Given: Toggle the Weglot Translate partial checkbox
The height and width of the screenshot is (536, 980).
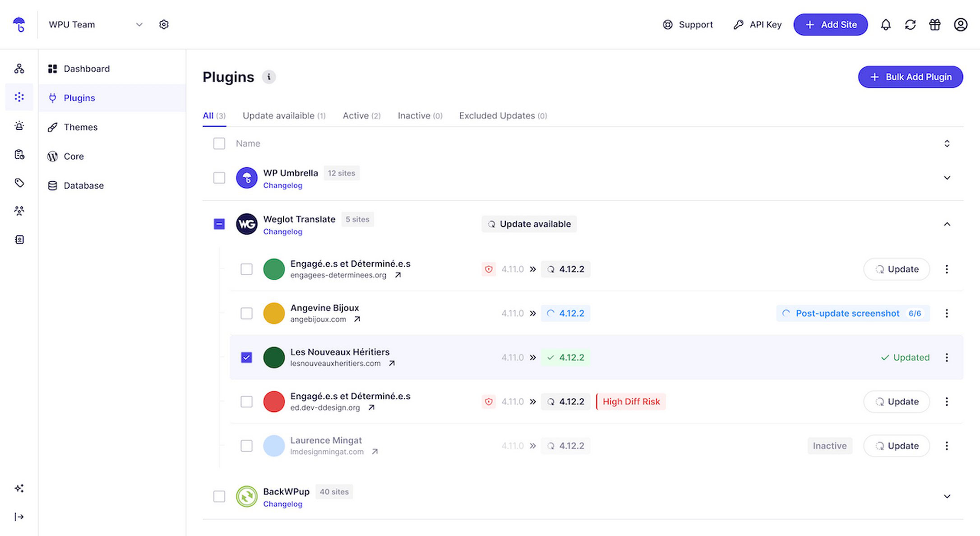Looking at the screenshot, I should point(219,224).
